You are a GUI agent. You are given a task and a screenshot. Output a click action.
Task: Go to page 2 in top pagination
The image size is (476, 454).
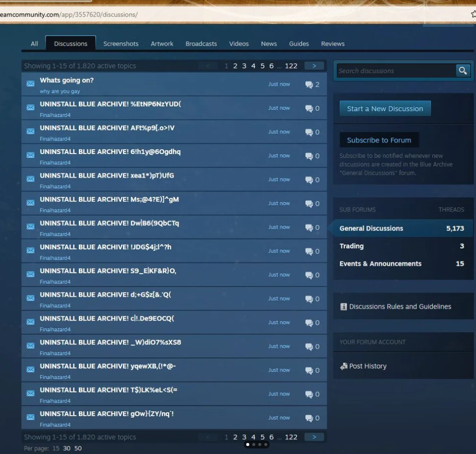pyautogui.click(x=235, y=66)
